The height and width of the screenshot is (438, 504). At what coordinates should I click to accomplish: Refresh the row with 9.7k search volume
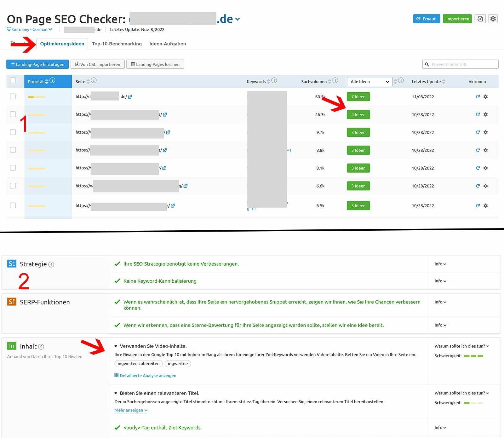click(478, 132)
